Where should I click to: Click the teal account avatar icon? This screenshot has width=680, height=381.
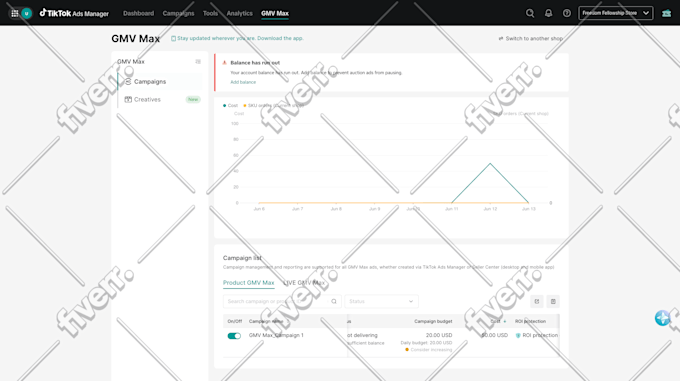pyautogui.click(x=26, y=13)
